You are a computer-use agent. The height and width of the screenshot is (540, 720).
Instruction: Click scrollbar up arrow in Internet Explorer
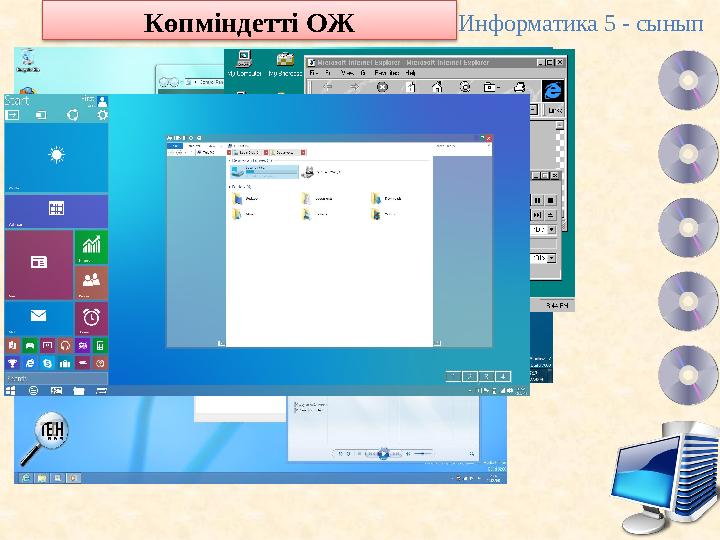pos(559,125)
